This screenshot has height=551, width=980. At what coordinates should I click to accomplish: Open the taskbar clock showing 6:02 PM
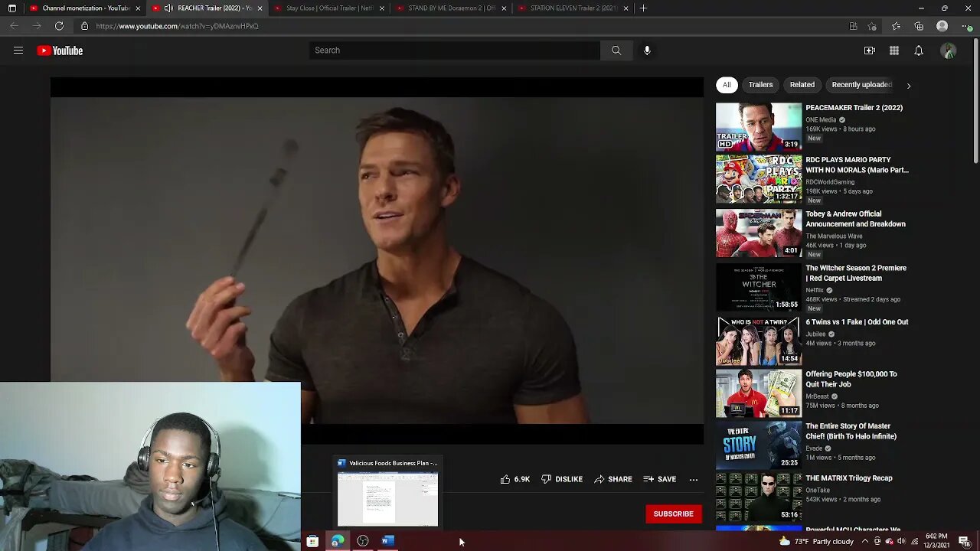pyautogui.click(x=935, y=542)
